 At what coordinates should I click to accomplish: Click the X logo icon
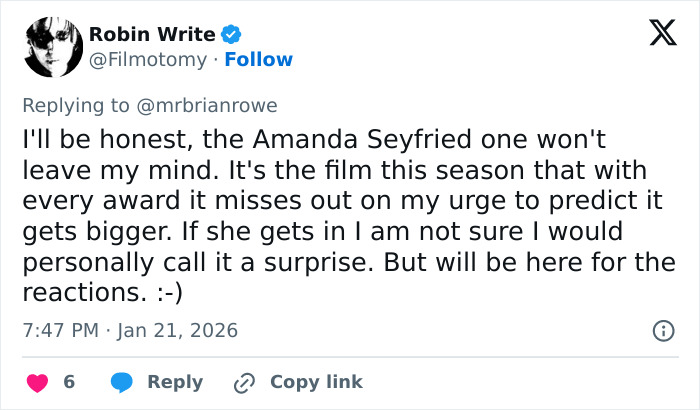coord(656,34)
